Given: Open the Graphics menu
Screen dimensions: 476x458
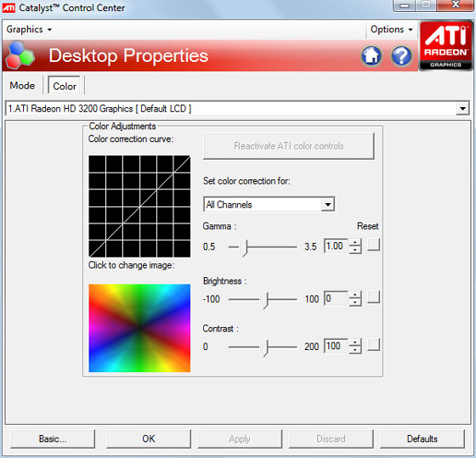Looking at the screenshot, I should click(x=29, y=30).
